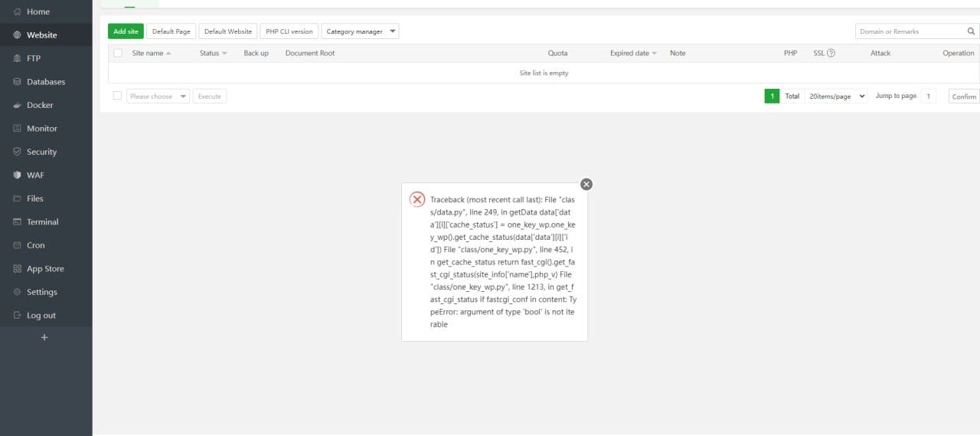The image size is (980, 436).
Task: Open Docker via its whale icon
Action: tap(17, 105)
